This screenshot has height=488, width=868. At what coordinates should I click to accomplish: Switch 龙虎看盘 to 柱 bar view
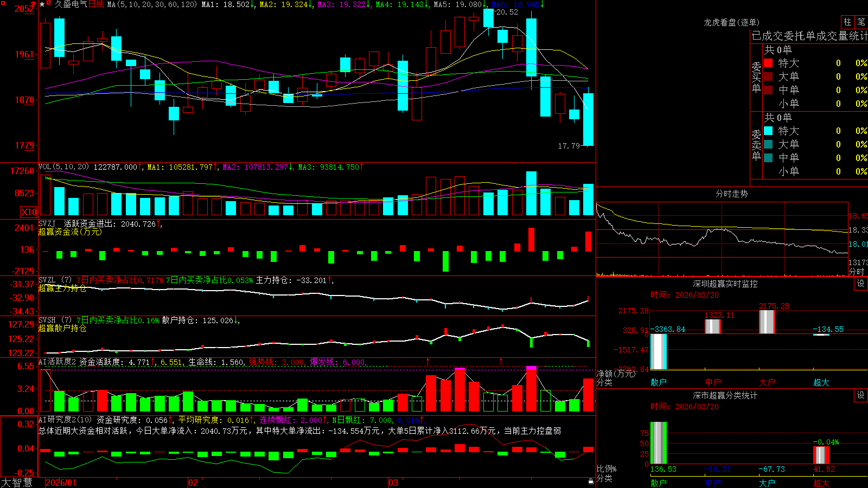click(x=847, y=22)
